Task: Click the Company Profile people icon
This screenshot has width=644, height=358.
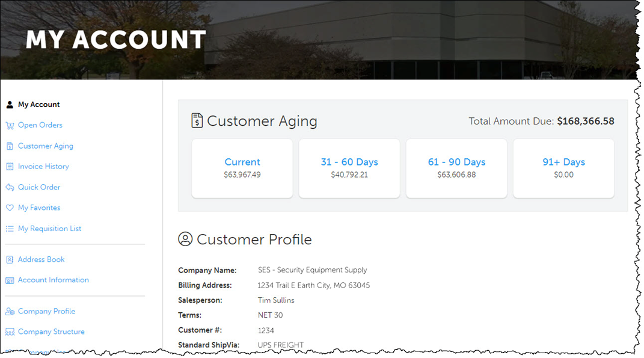Action: [8, 311]
